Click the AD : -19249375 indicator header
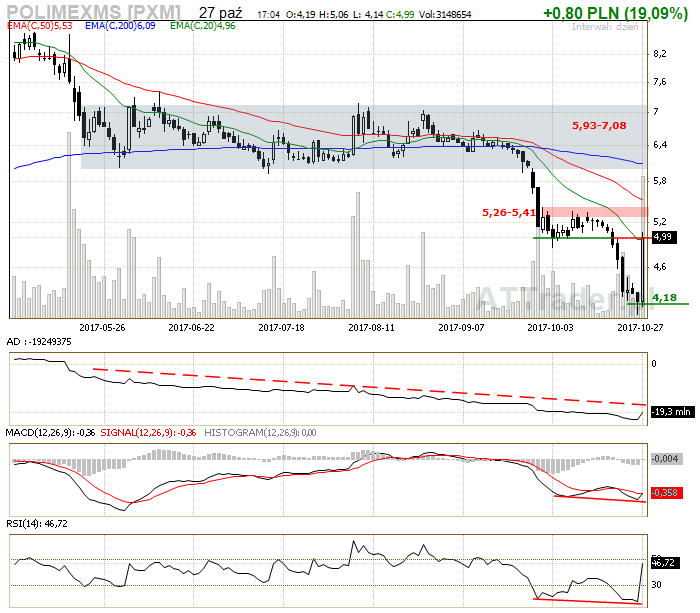Image resolution: width=700 pixels, height=613 pixels. coord(39,342)
